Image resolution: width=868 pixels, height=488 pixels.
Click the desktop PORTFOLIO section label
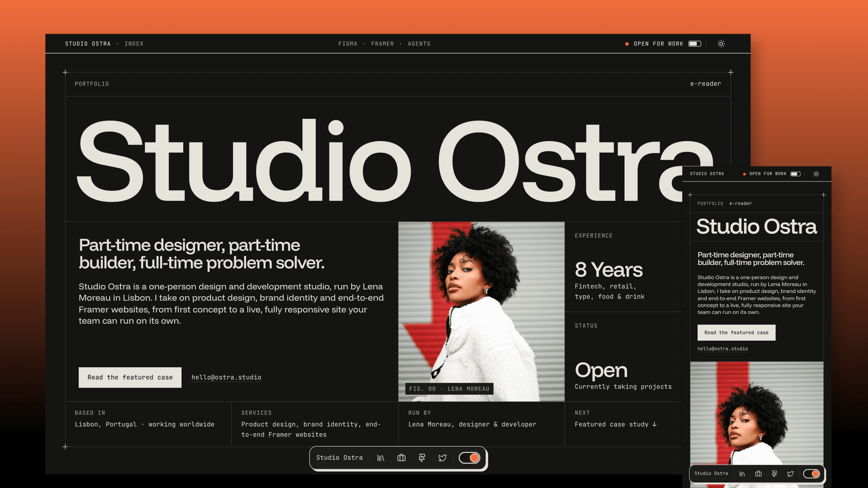tap(92, 84)
